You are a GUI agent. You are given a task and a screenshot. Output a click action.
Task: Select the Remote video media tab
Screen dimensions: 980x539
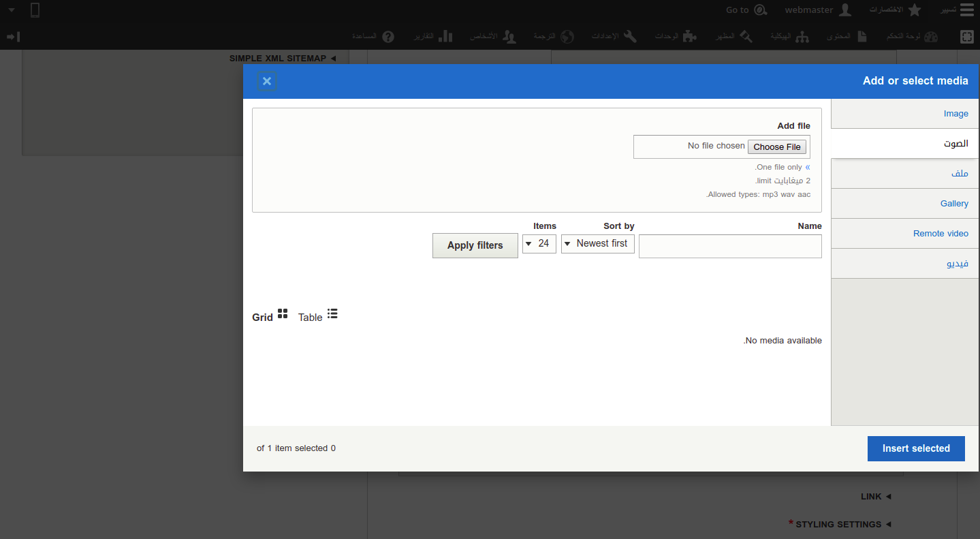click(x=940, y=234)
